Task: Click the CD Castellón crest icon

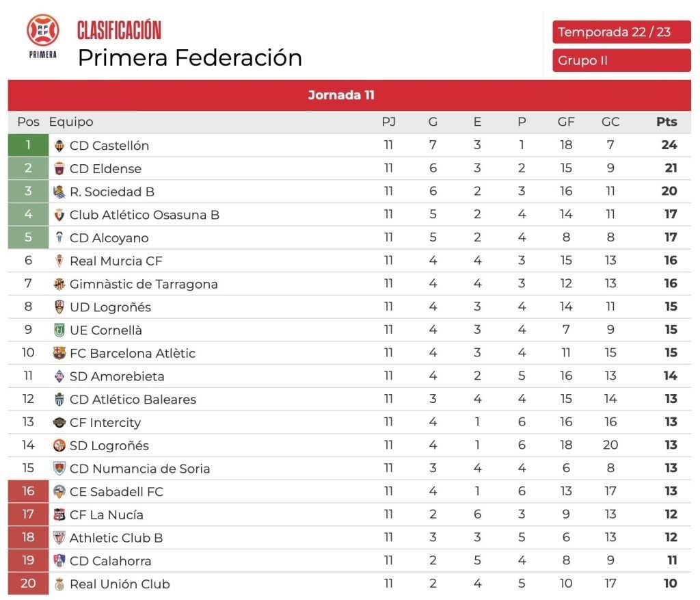Action: (x=59, y=146)
